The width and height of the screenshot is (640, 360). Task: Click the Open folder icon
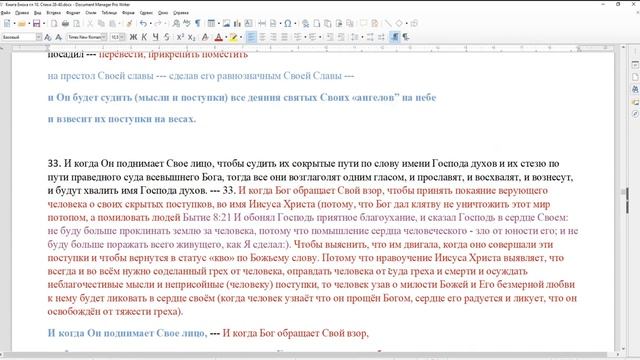click(22, 23)
